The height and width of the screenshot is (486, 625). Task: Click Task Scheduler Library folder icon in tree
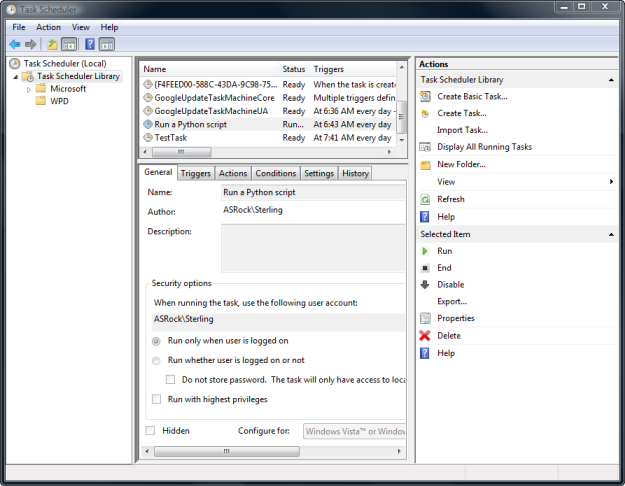click(x=28, y=76)
